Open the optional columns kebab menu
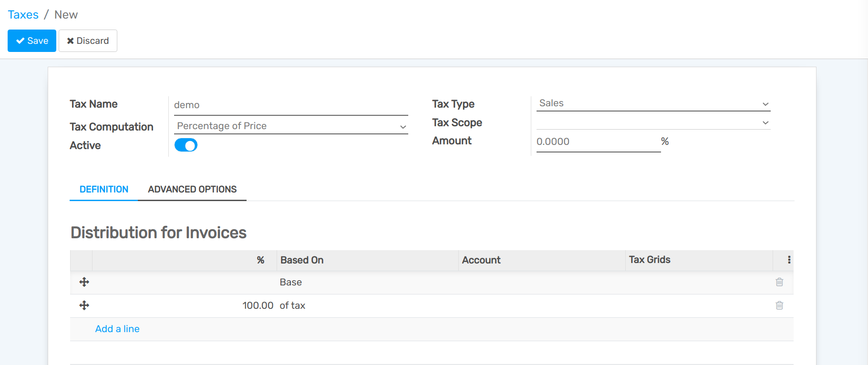The width and height of the screenshot is (868, 365). click(x=789, y=260)
